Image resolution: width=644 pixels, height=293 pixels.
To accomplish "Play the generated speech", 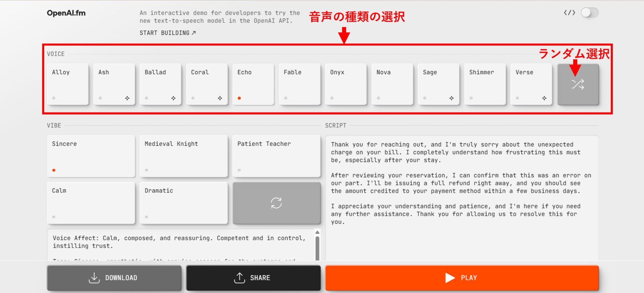I will [462, 278].
